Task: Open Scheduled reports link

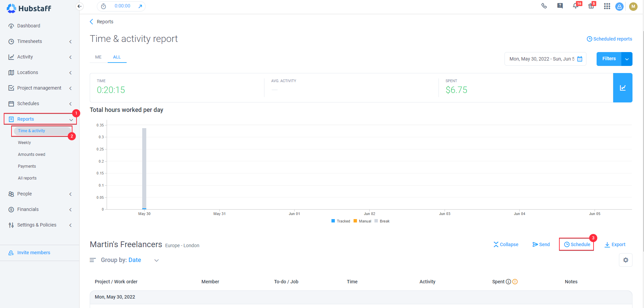Action: 609,39
